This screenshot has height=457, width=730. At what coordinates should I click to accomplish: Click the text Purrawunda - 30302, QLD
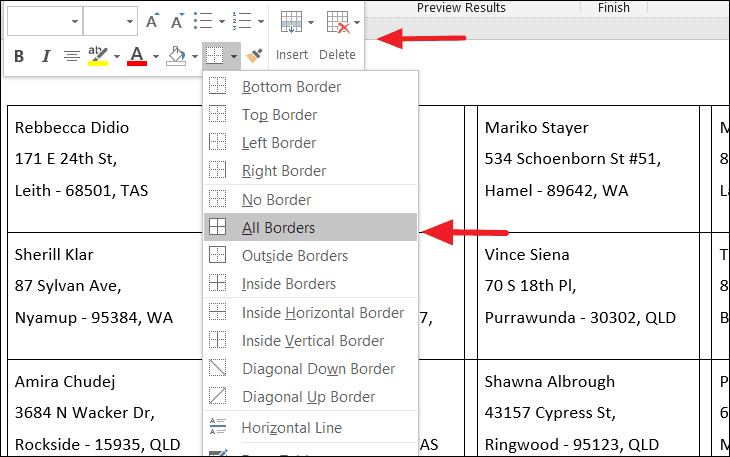580,318
